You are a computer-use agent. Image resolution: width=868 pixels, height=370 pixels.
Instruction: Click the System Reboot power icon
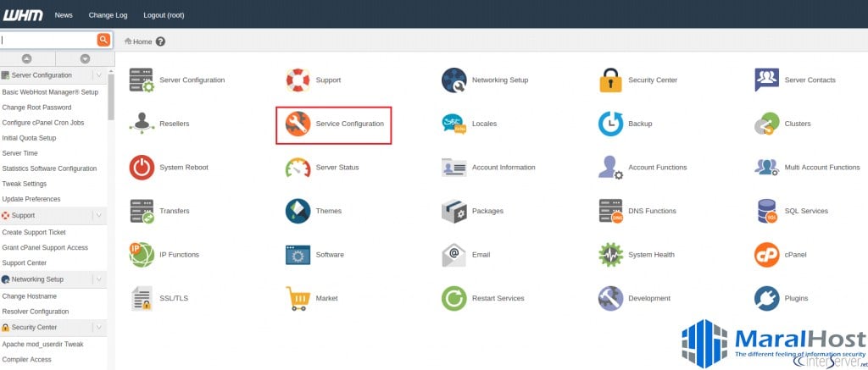tap(142, 168)
